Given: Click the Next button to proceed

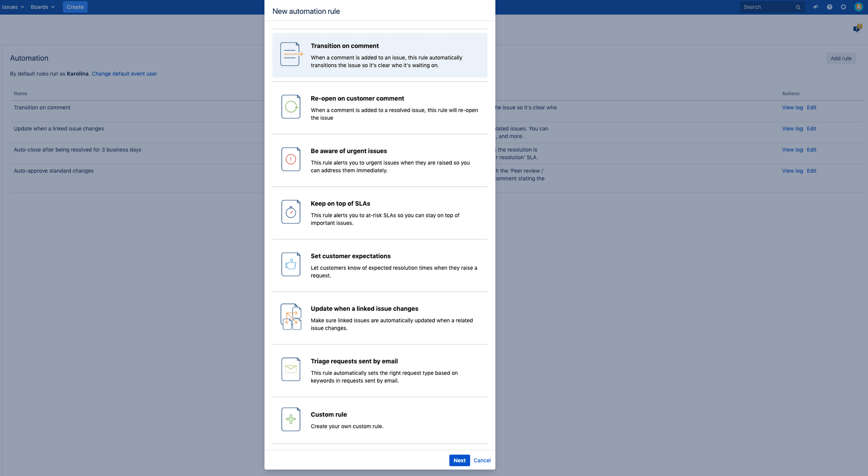Looking at the screenshot, I should (460, 460).
